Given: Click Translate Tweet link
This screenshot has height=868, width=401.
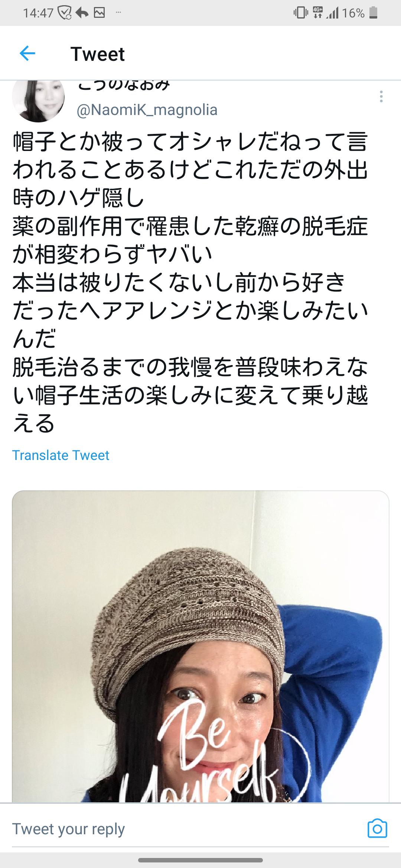Looking at the screenshot, I should pyautogui.click(x=61, y=455).
